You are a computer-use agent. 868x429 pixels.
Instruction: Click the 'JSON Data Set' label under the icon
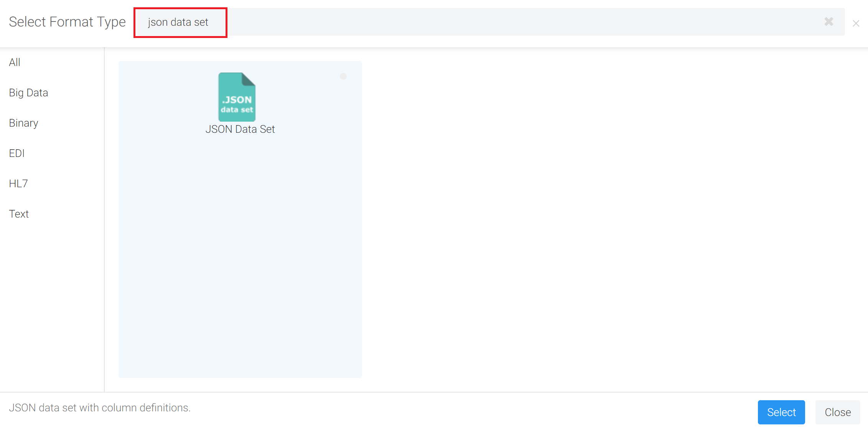tap(240, 129)
